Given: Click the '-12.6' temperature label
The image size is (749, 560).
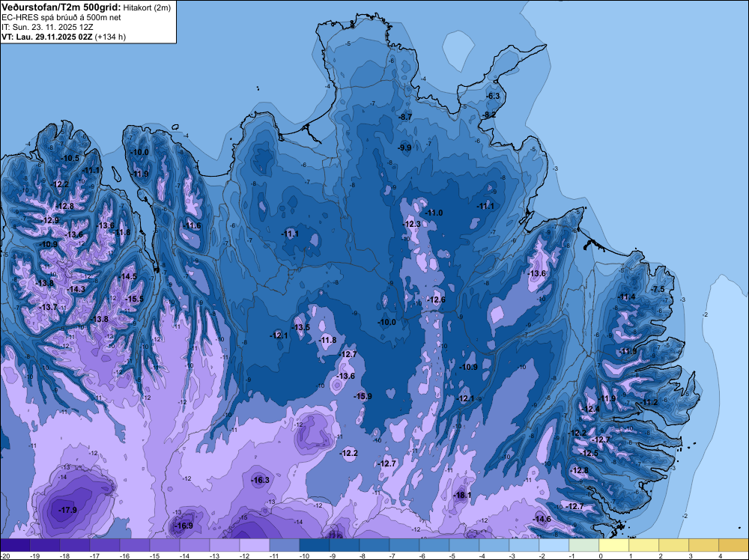Looking at the screenshot, I should tap(436, 299).
